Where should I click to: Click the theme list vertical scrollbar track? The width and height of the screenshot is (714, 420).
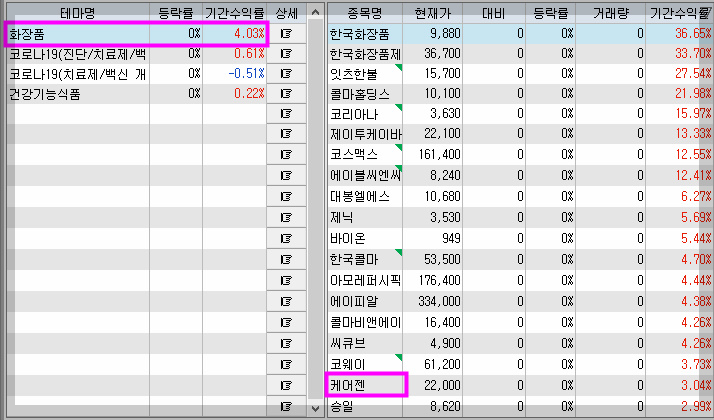click(x=315, y=210)
